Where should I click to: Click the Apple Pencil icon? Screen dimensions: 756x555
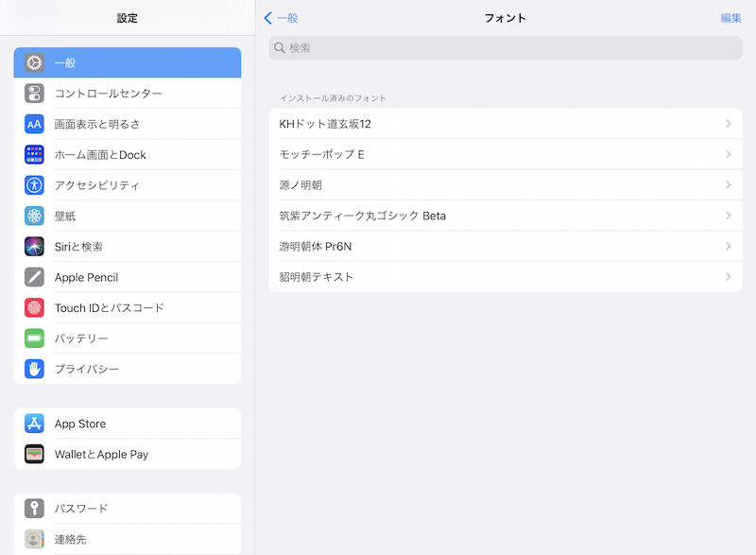coord(34,277)
